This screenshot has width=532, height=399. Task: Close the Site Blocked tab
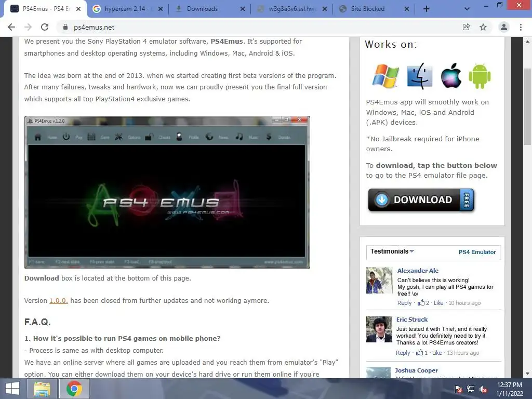(x=407, y=9)
